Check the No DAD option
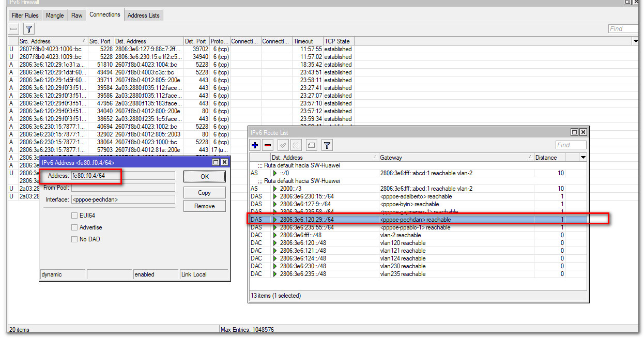The height and width of the screenshot is (338, 644). coord(74,239)
